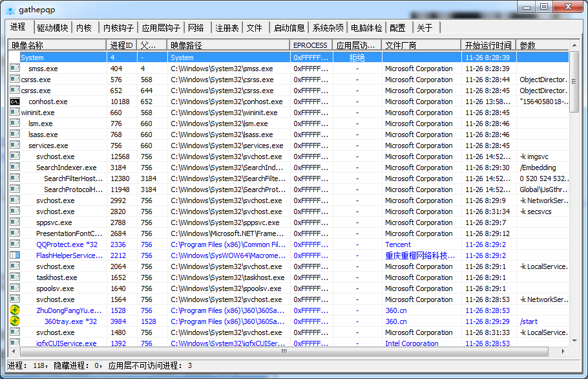Click the gathepqp title bar app icon
The width and height of the screenshot is (588, 379).
[x=10, y=10]
